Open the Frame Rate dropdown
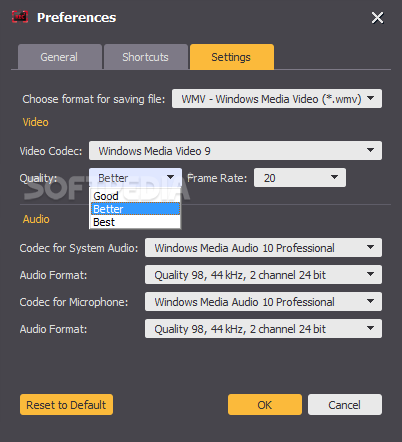 (300, 178)
